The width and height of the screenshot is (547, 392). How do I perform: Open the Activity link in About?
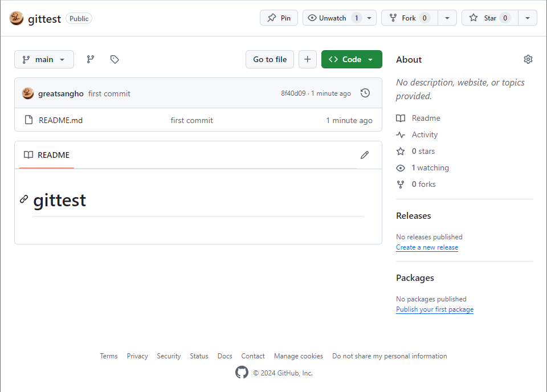click(417, 134)
